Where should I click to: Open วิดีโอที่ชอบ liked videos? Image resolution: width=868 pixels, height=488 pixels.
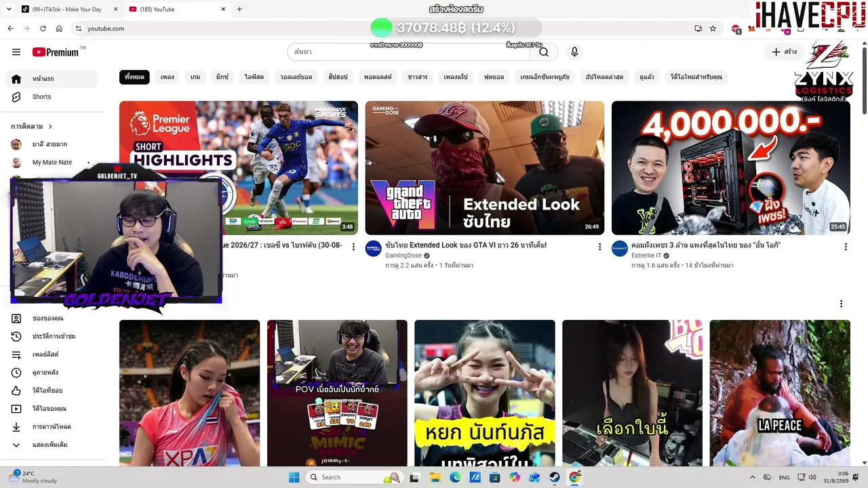[x=53, y=390]
